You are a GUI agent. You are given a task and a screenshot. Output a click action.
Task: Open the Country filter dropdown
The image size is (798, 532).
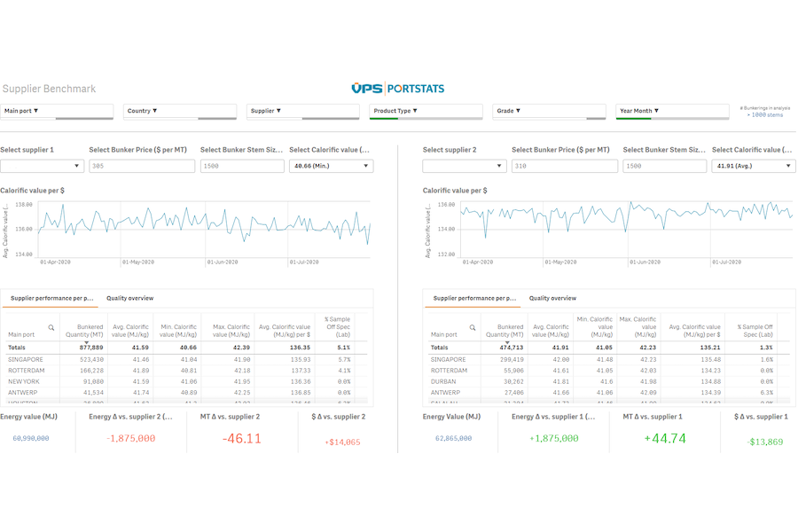coord(180,111)
